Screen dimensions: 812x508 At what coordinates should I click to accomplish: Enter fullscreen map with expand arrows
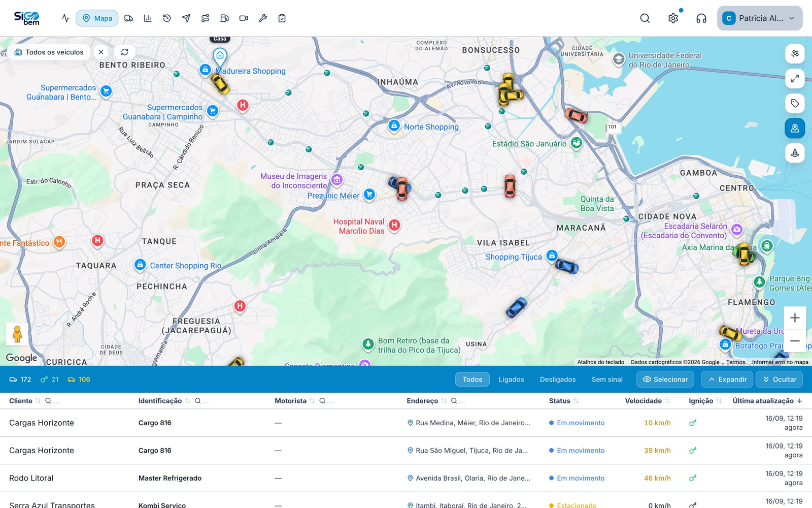click(x=795, y=78)
